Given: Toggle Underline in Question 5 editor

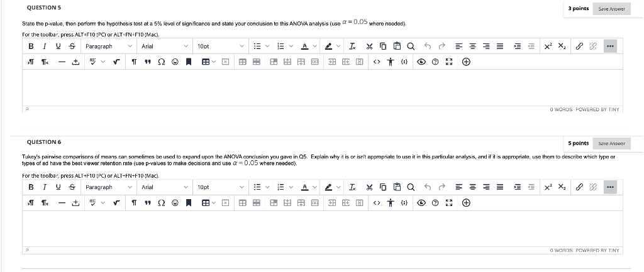Looking at the screenshot, I should click(x=58, y=46).
